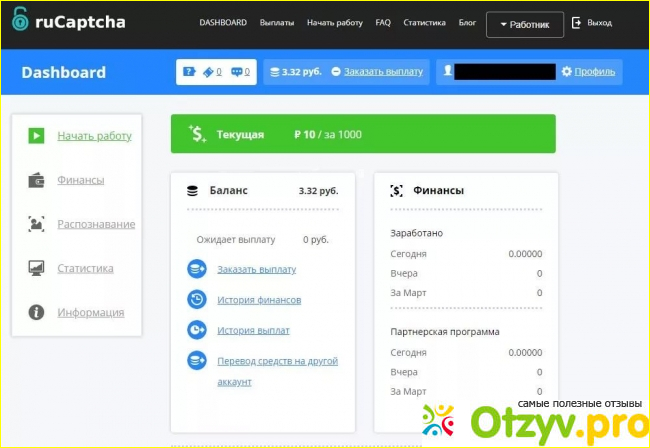Image resolution: width=650 pixels, height=448 pixels.
Task: Open the История выплат link
Action: tap(253, 330)
